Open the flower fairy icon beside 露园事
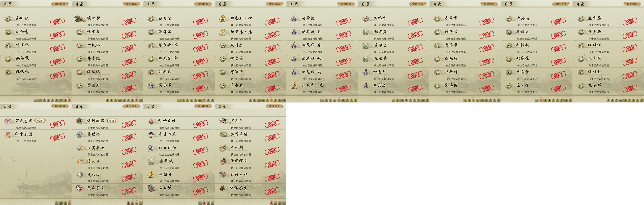 coord(151,86)
